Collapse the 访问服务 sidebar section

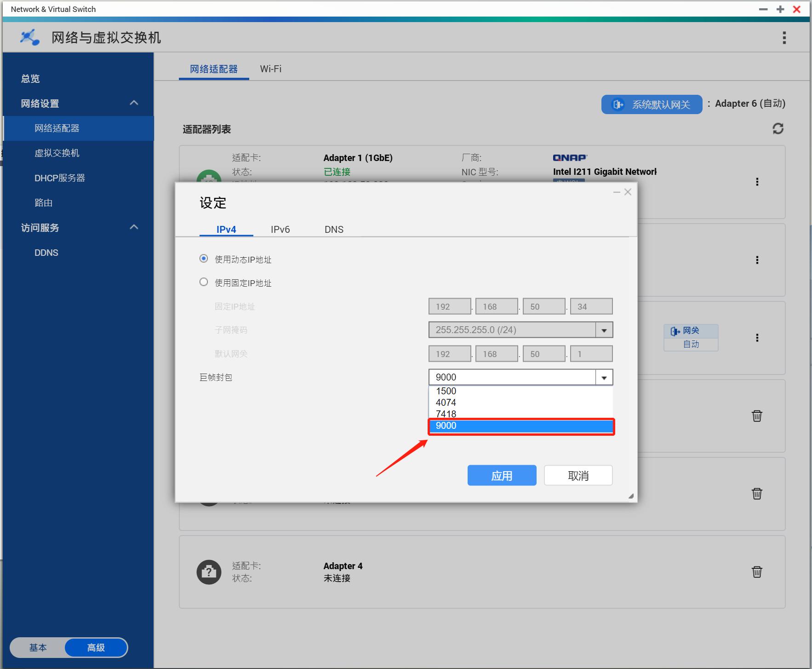(134, 227)
